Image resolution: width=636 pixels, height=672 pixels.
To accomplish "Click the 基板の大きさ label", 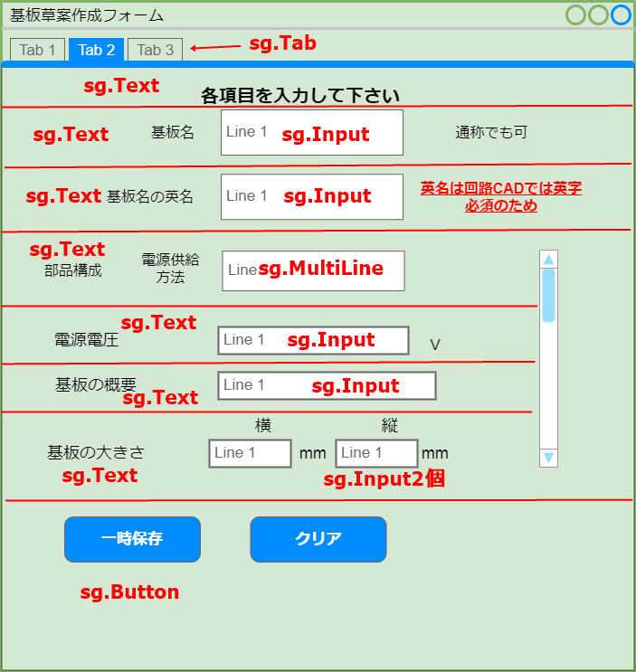I will tap(96, 452).
